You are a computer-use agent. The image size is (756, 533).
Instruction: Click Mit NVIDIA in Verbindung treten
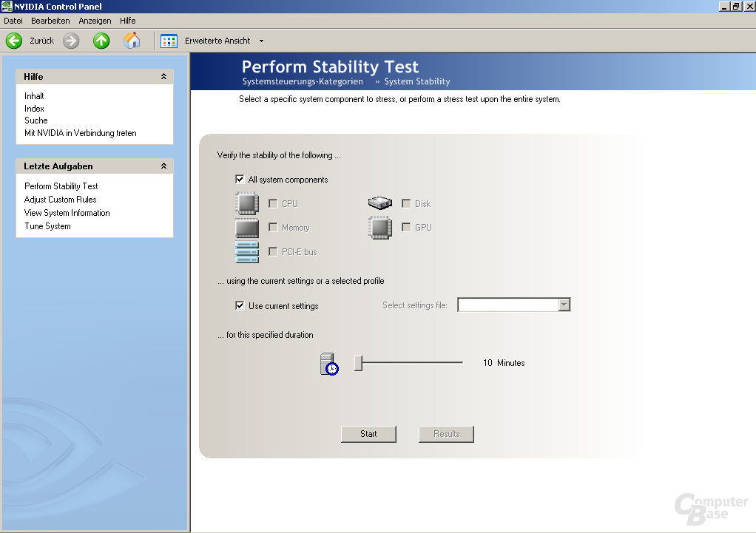pyautogui.click(x=81, y=133)
